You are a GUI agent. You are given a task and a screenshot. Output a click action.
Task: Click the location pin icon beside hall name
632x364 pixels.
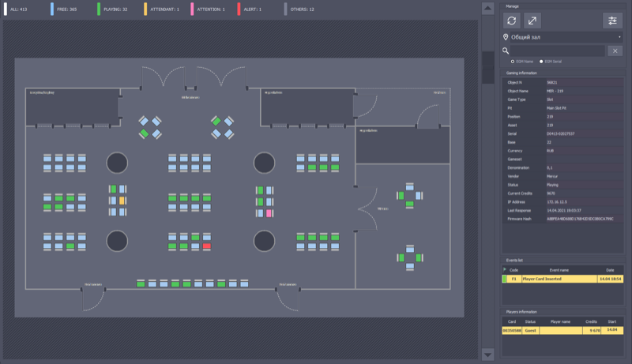pos(506,36)
